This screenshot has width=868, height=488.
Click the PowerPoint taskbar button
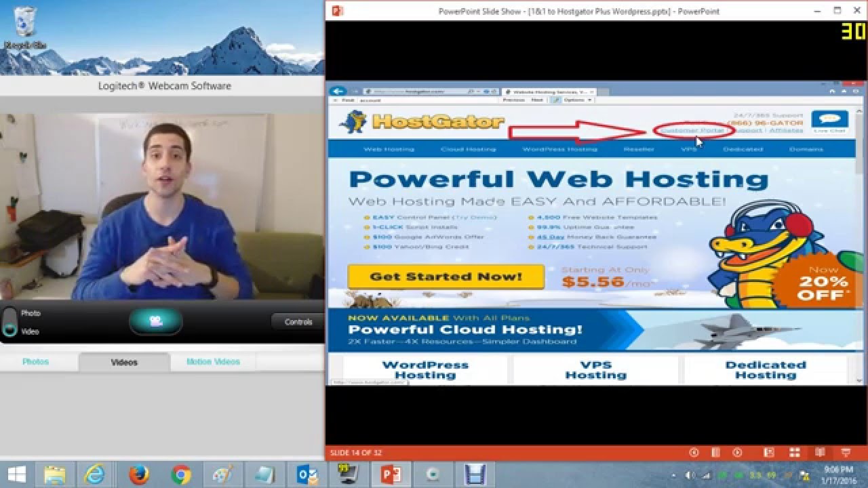[391, 474]
